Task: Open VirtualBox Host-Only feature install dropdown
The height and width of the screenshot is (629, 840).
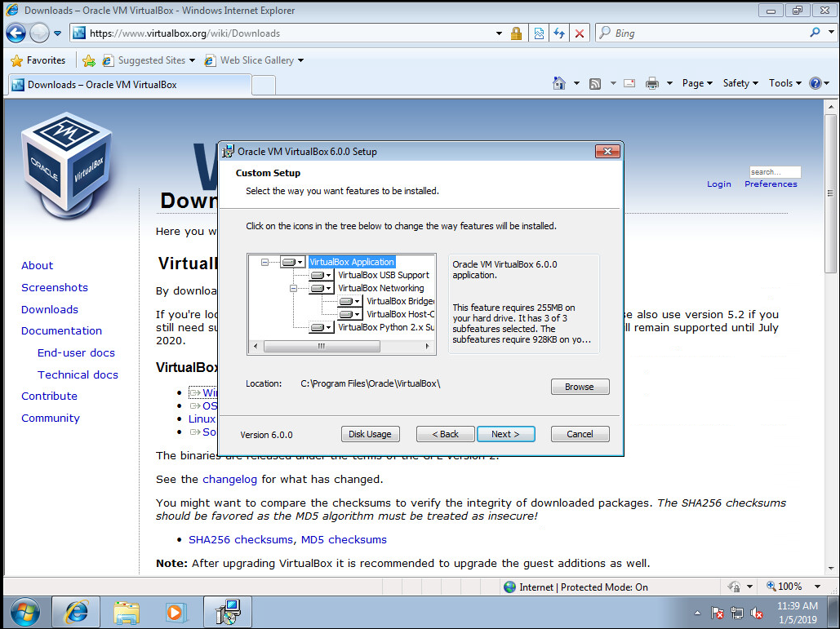Action: pos(358,315)
